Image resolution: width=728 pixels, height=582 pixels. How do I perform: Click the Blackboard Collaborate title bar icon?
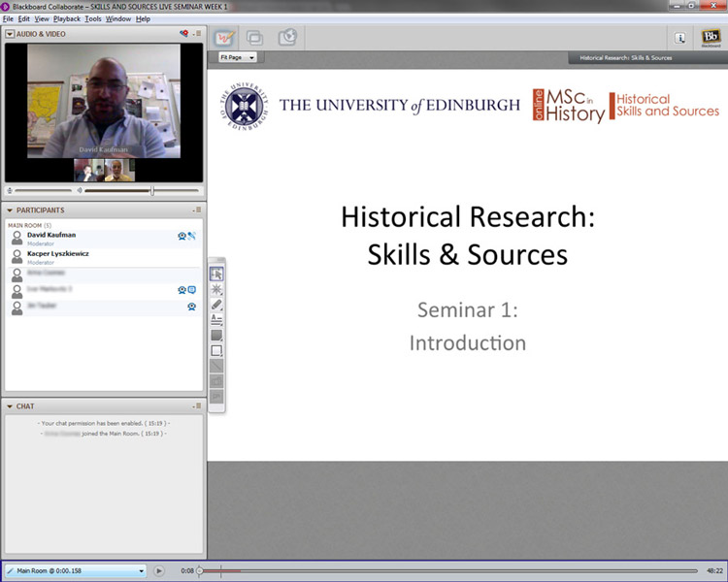[x=6, y=7]
